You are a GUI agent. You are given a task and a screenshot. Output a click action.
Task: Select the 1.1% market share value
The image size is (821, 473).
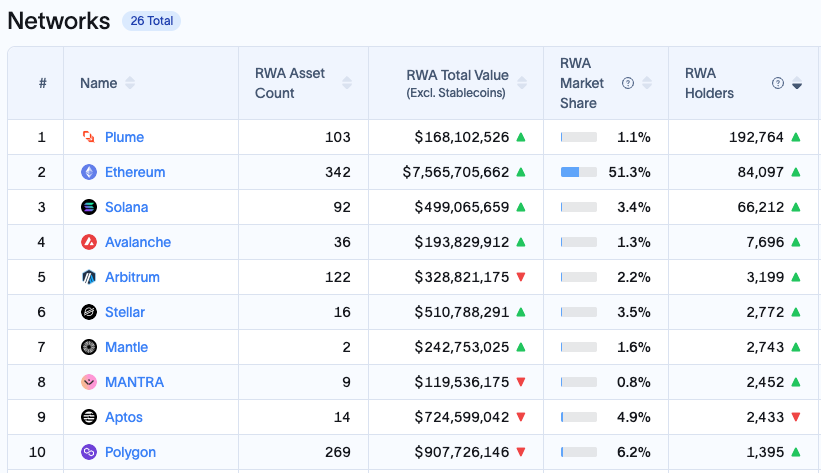point(634,137)
